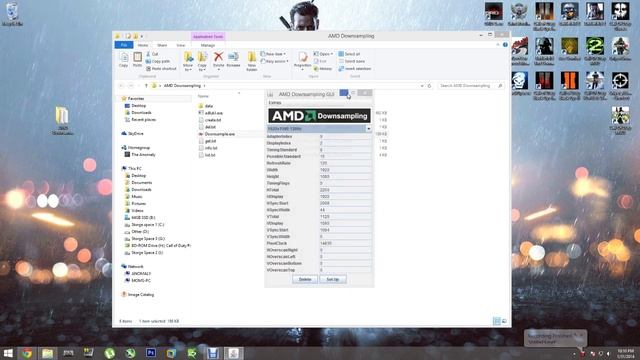Click the Up arrow beside address bar

pyautogui.click(x=146, y=86)
